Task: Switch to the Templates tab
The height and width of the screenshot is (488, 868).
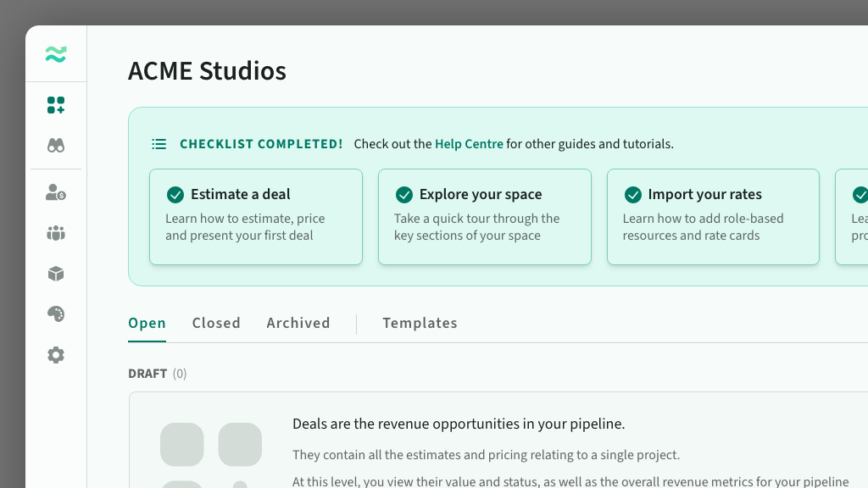Action: (x=420, y=323)
